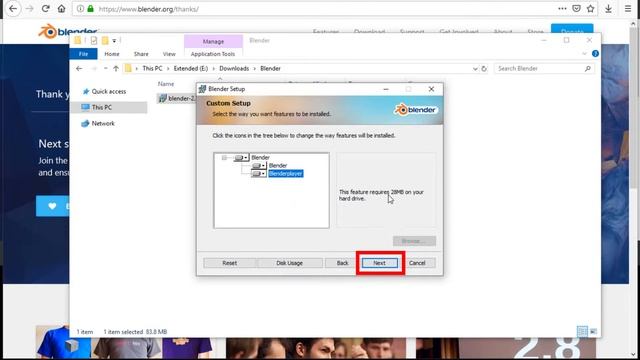Click Explorer quick access properties icon
Screen dimensions: 640x360
[x=93, y=40]
